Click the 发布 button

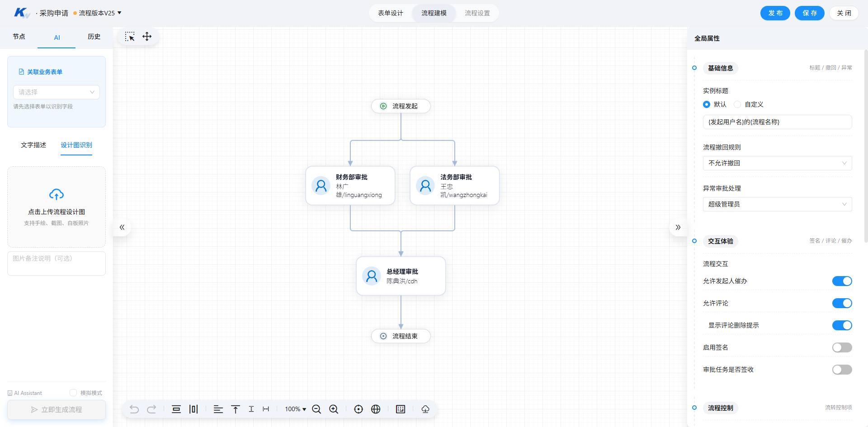(x=775, y=13)
